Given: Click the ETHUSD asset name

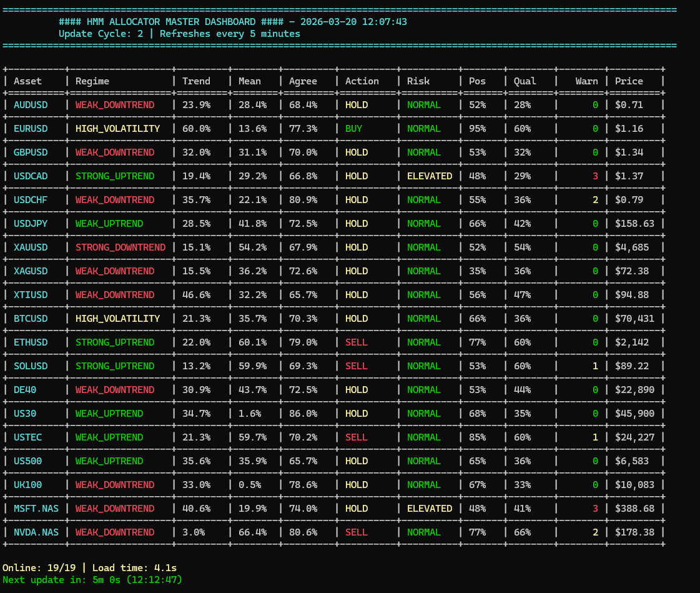Looking at the screenshot, I should click(31, 342).
